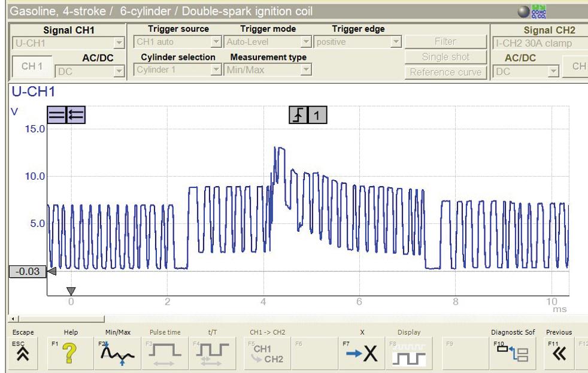Image resolution: width=588 pixels, height=373 pixels.
Task: Click the -0.03 voltage level marker
Action: (28, 271)
